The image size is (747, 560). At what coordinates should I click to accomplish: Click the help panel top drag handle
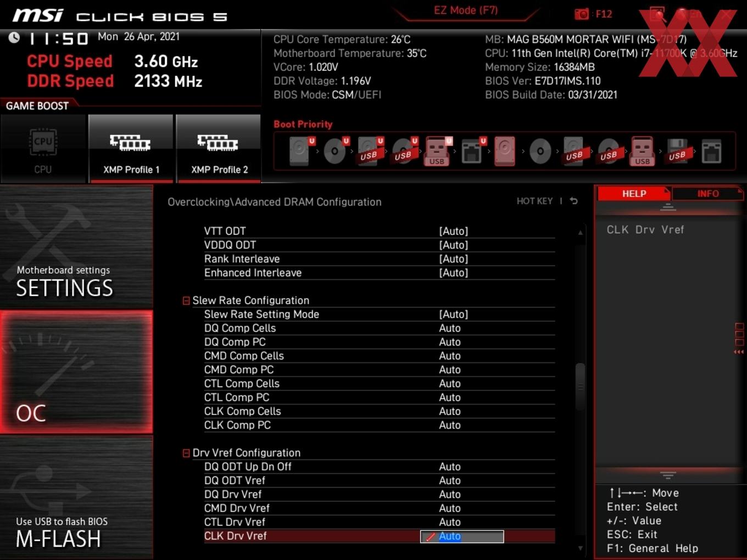coord(668,207)
